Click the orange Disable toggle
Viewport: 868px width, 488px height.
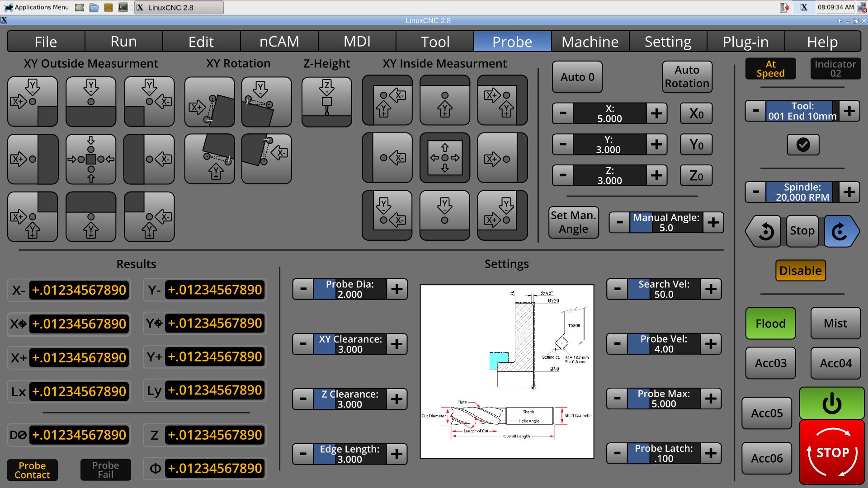(800, 270)
